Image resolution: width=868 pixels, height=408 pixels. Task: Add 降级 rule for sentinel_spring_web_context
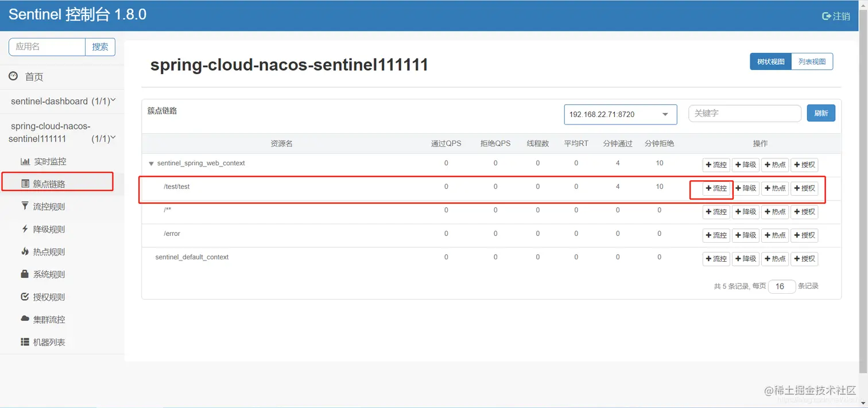(x=746, y=165)
